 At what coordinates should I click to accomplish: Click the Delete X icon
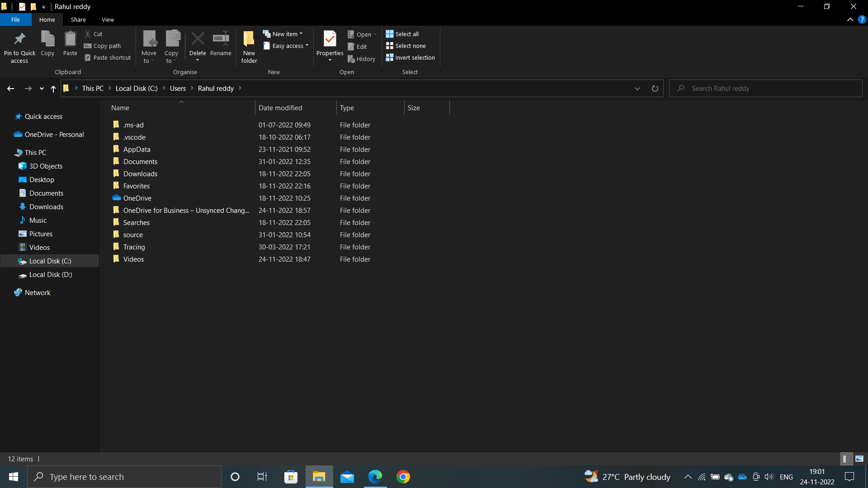(198, 39)
